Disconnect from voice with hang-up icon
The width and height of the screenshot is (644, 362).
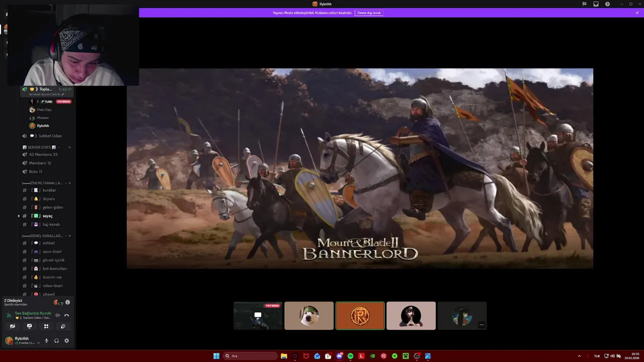[66, 315]
